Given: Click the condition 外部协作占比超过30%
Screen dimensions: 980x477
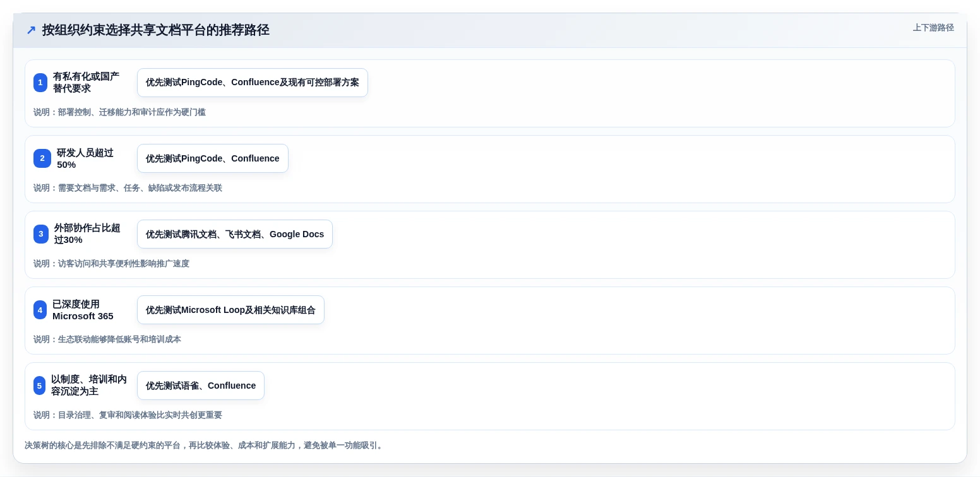Looking at the screenshot, I should pyautogui.click(x=87, y=234).
